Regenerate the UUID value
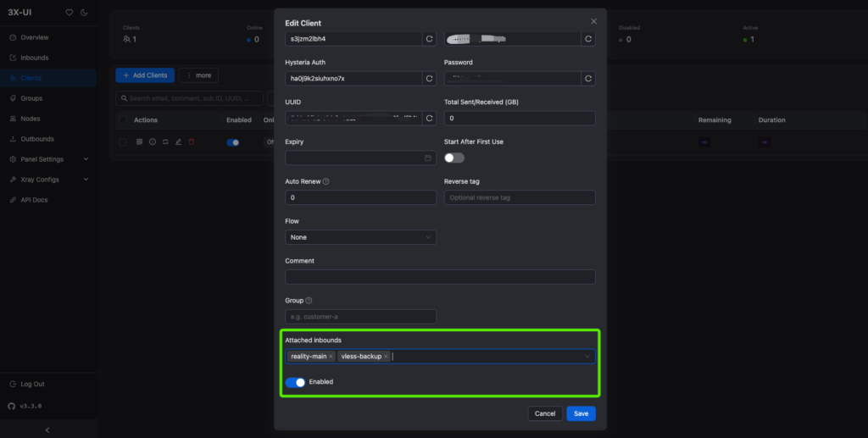This screenshot has height=438, width=868. 429,119
